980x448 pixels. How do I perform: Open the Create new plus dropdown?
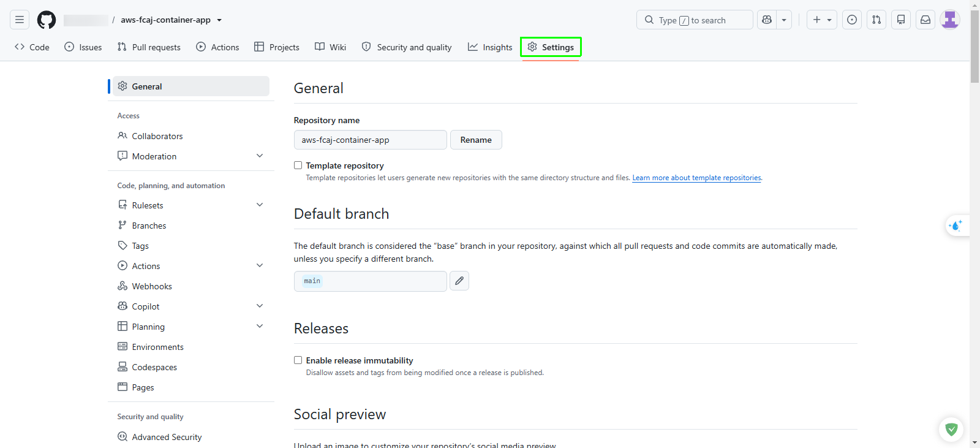pos(822,20)
